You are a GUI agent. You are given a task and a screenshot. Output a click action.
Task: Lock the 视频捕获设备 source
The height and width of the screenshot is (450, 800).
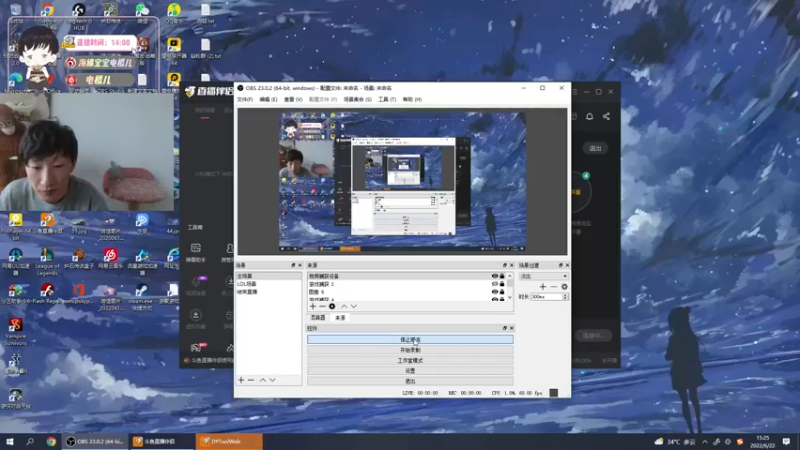[502, 276]
